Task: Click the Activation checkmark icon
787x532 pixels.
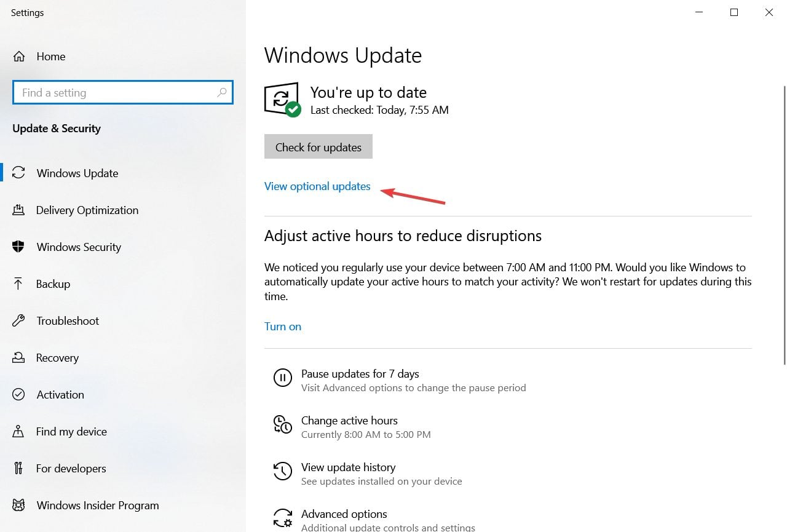Action: pyautogui.click(x=18, y=394)
